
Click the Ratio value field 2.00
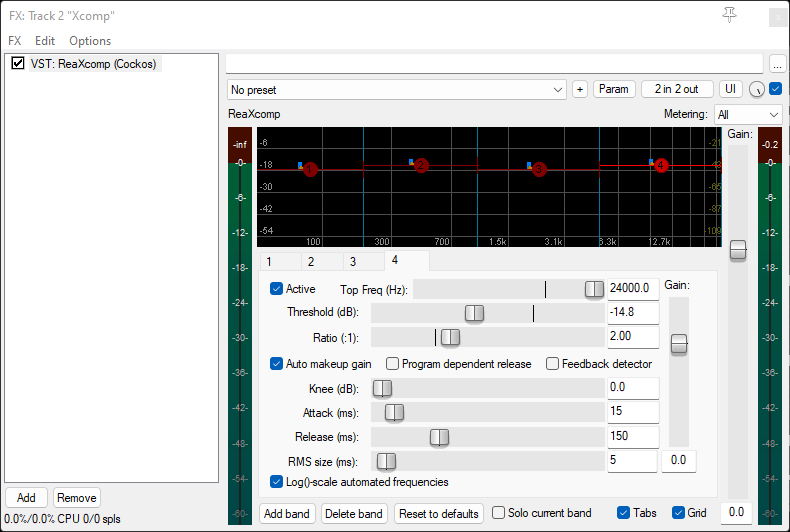633,337
